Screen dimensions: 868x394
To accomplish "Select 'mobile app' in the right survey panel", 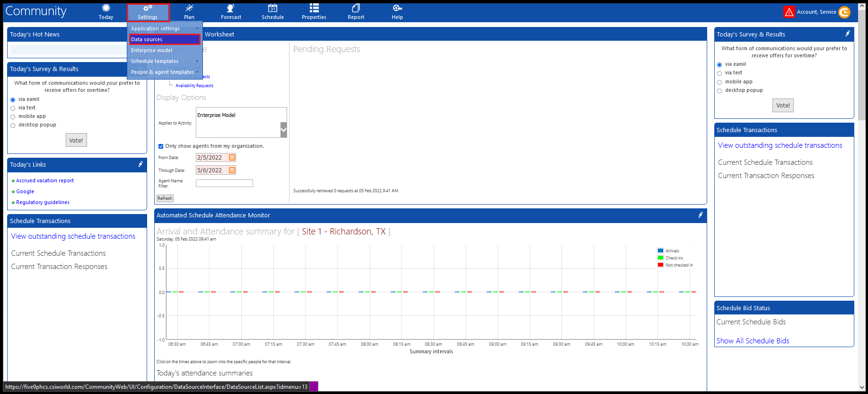I will click(719, 82).
